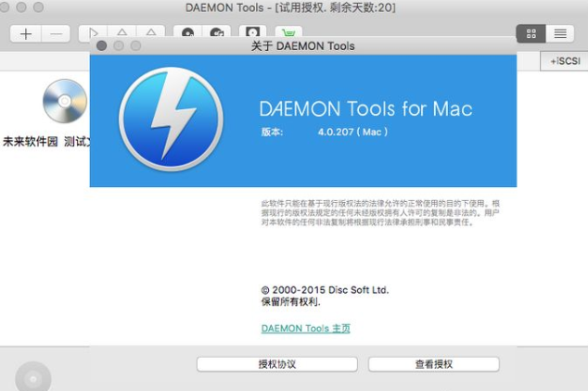Click the 未来软件园 测试 image label
Screen dimensions: 588x391
coord(46,142)
